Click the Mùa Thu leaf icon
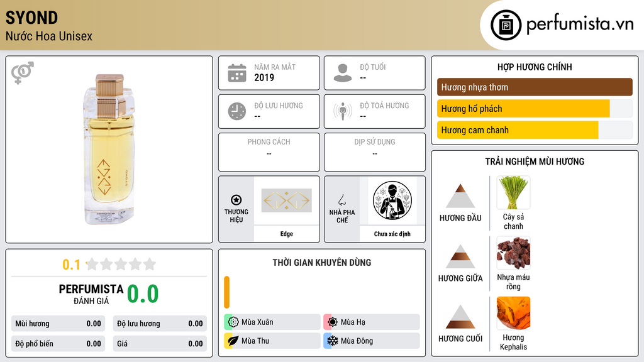 point(233,341)
